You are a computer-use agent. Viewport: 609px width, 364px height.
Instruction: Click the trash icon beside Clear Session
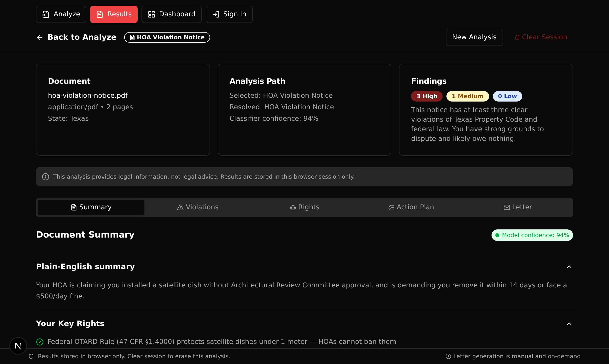pos(517,37)
